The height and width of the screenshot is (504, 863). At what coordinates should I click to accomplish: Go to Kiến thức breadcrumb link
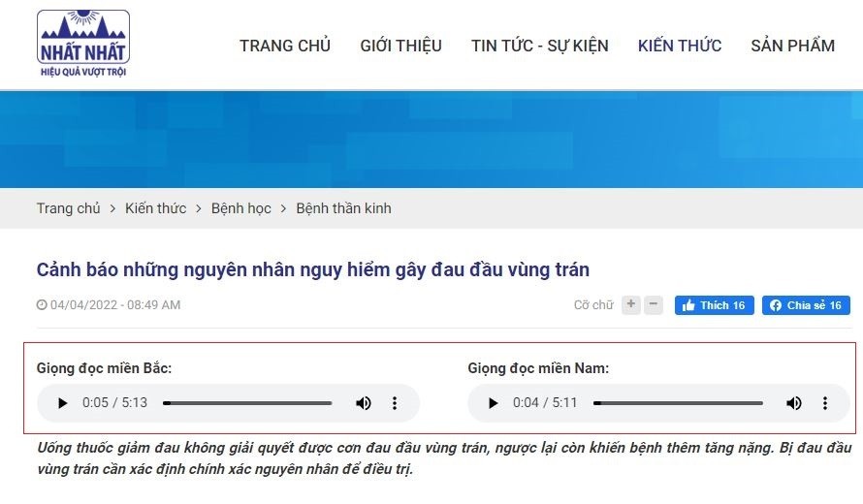(156, 208)
